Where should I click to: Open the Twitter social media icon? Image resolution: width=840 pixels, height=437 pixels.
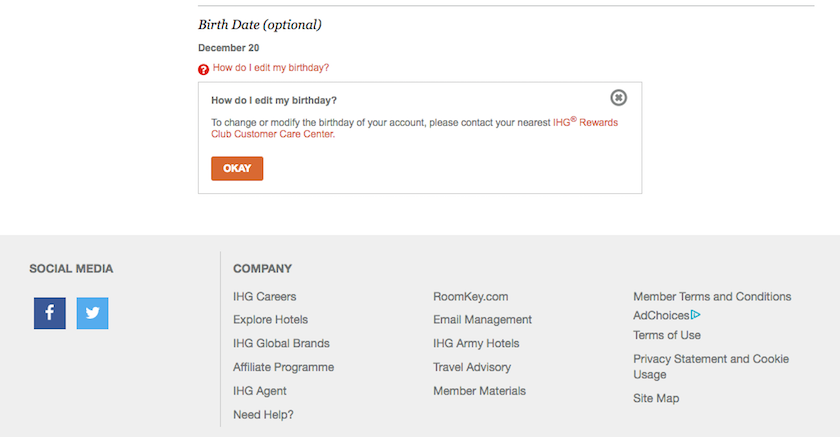tap(92, 313)
